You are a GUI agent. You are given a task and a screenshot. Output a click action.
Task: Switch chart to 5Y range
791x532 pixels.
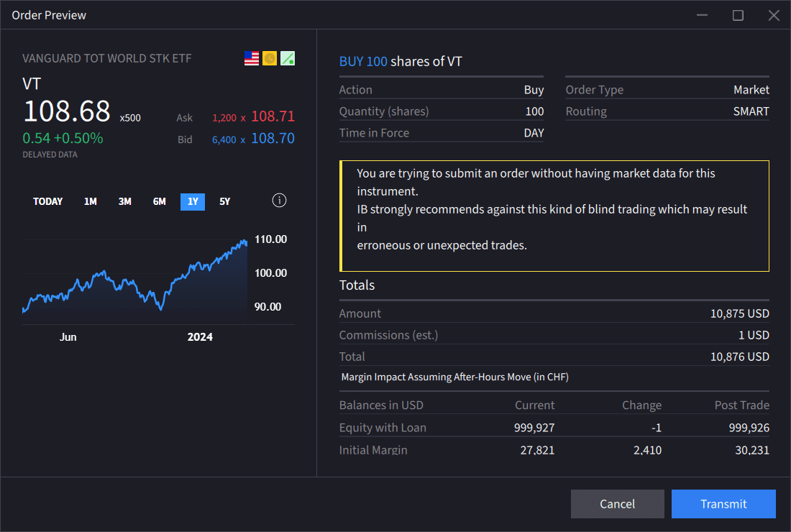[x=225, y=202]
